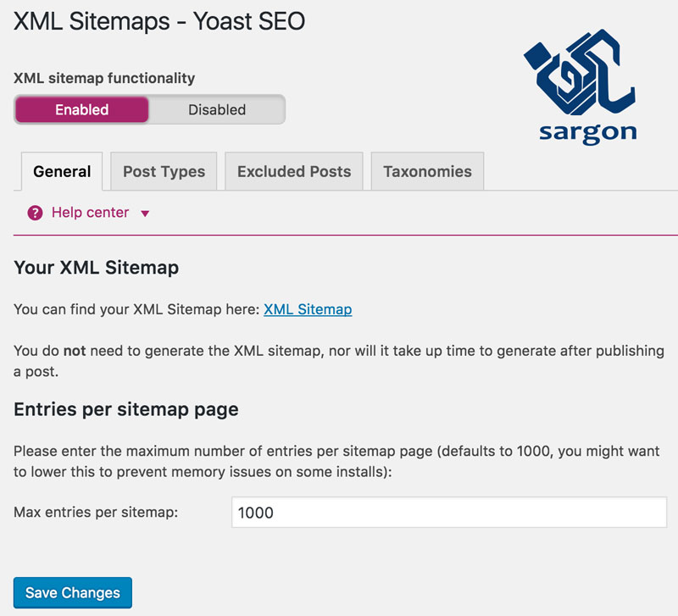
Task: Go to the Excluded Posts tab
Action: [x=294, y=172]
